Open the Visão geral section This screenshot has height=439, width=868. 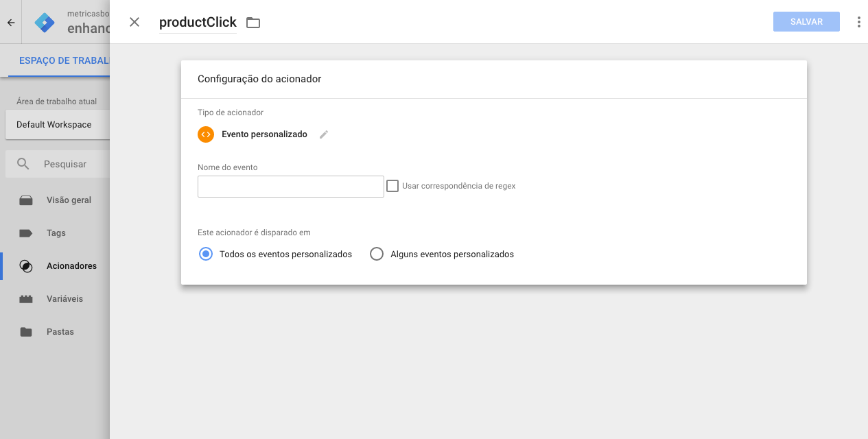point(69,200)
